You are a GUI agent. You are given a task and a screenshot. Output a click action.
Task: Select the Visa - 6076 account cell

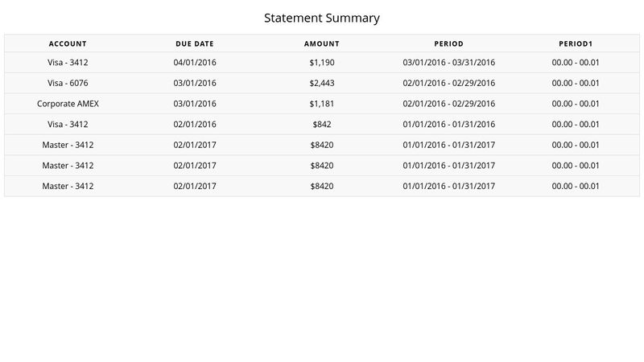click(x=68, y=84)
